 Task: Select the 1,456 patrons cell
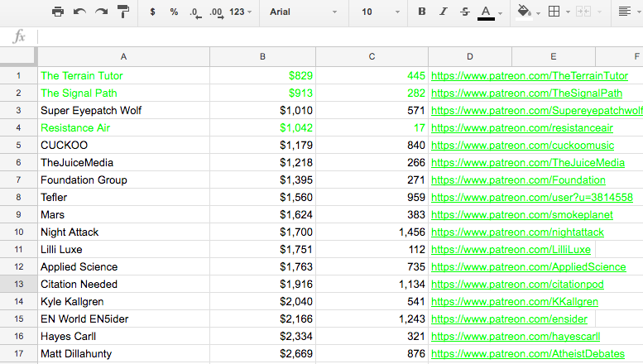pos(372,232)
